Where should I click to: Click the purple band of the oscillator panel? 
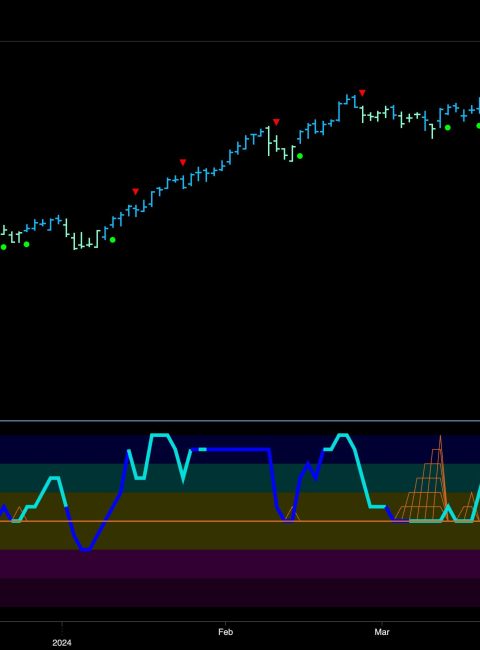240,564
